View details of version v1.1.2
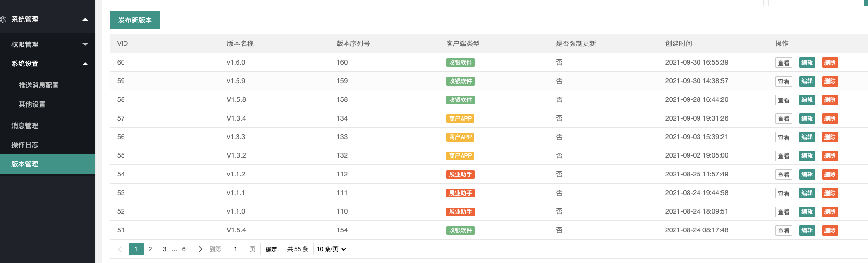This screenshot has width=868, height=263. tap(784, 175)
